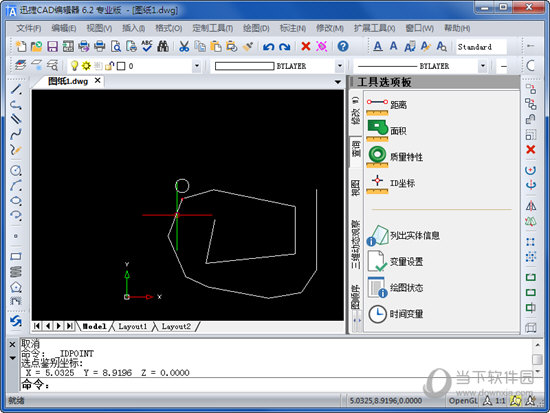Open Find with the binoculars icon

163,46
